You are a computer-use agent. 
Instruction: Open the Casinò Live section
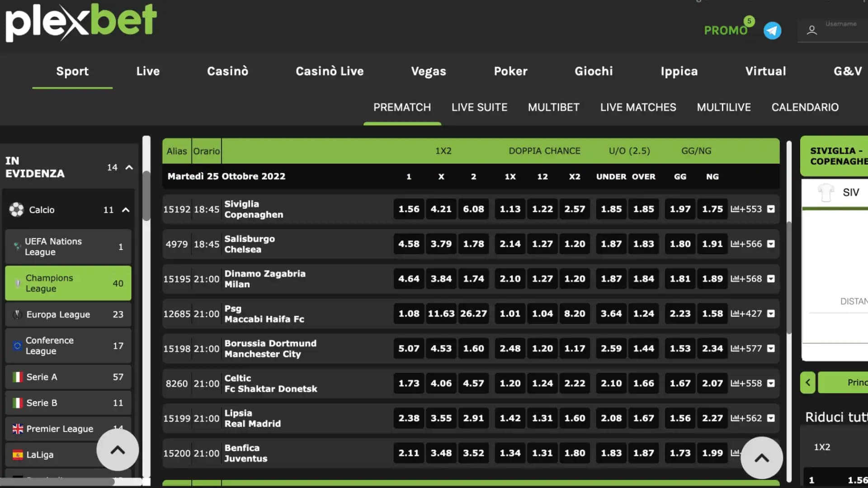coord(330,71)
